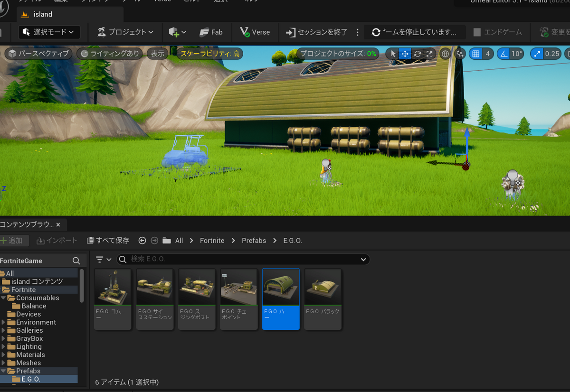Viewport: 570px width, 392px height.
Task: Switch to the scale gizmo tool
Action: 429,54
